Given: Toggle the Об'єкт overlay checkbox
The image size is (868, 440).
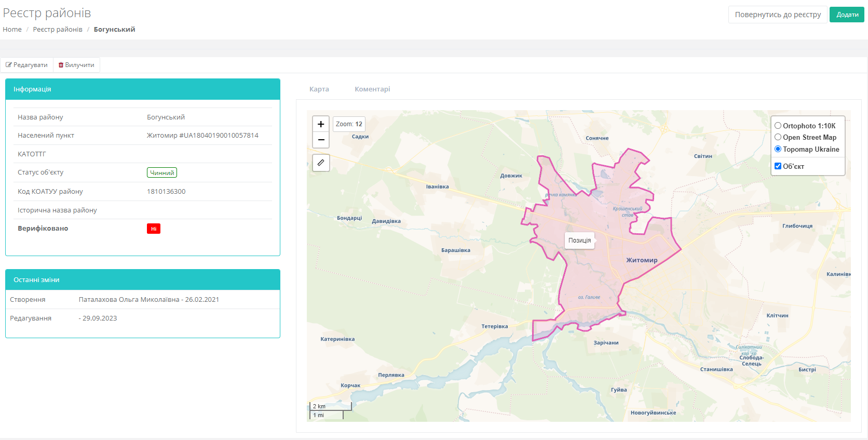Looking at the screenshot, I should (x=778, y=166).
